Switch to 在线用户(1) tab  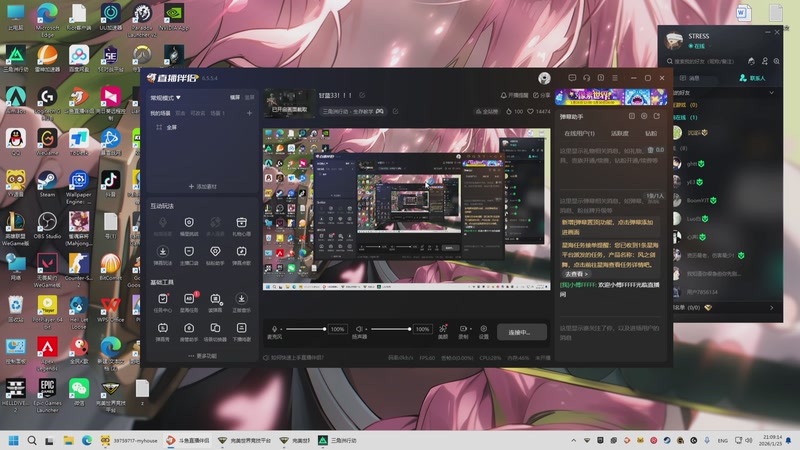pyautogui.click(x=580, y=133)
